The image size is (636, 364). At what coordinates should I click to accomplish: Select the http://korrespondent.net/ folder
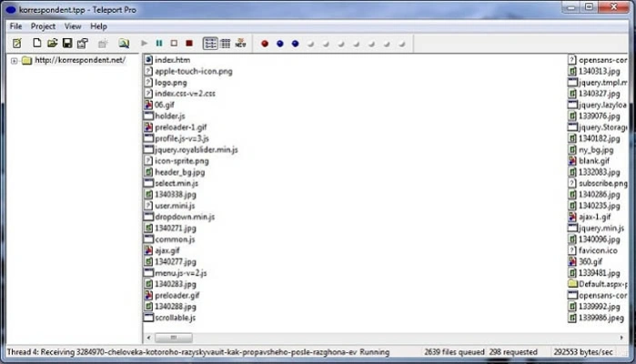(80, 60)
